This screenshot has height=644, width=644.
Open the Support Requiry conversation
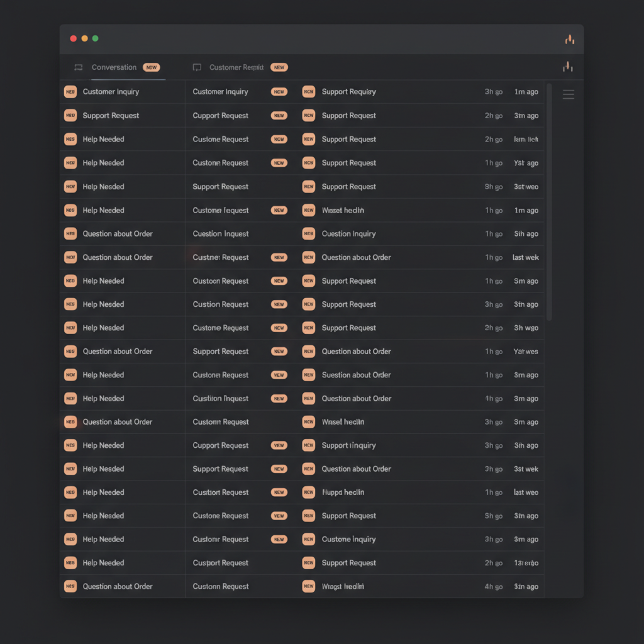(348, 92)
